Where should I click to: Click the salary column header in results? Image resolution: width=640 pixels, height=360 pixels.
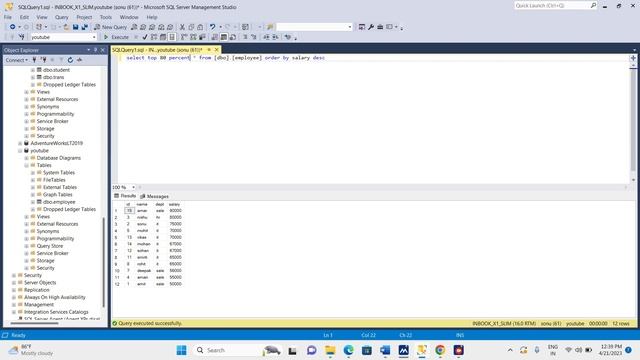click(174, 204)
